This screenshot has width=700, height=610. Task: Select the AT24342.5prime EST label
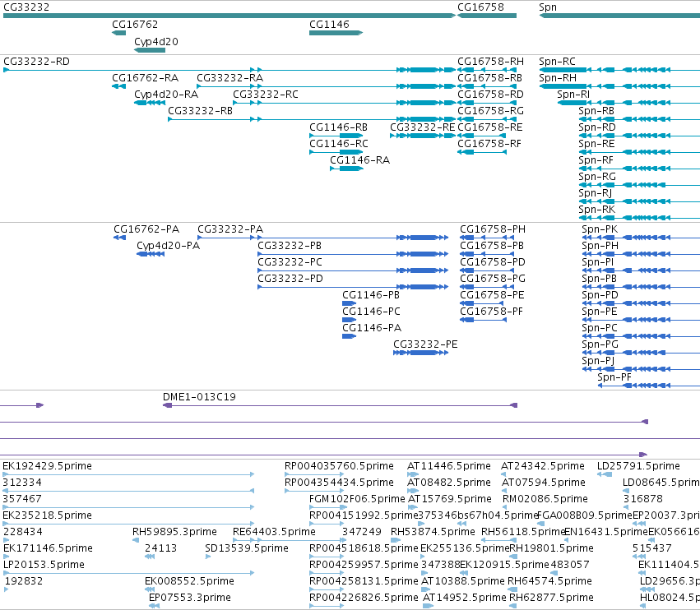click(x=542, y=466)
